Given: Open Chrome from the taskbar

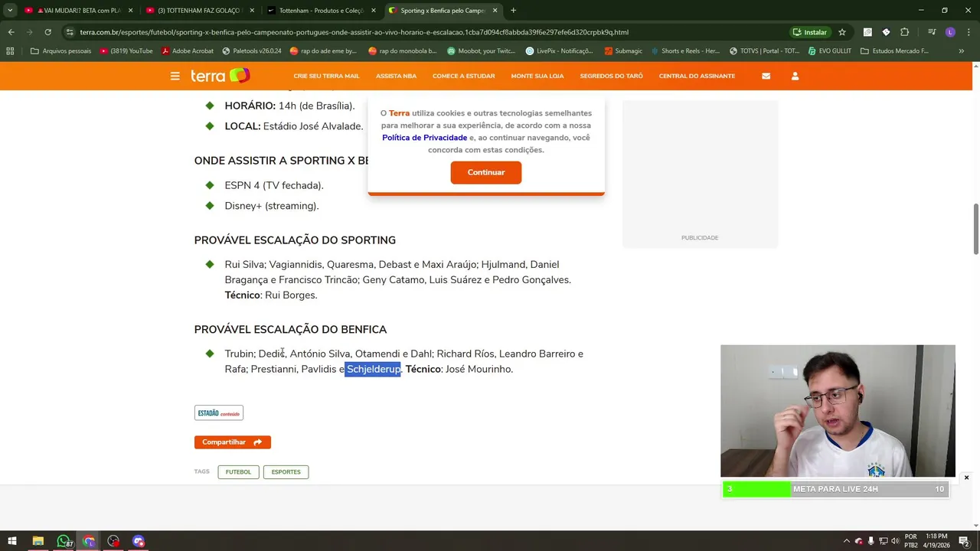Looking at the screenshot, I should point(89,541).
